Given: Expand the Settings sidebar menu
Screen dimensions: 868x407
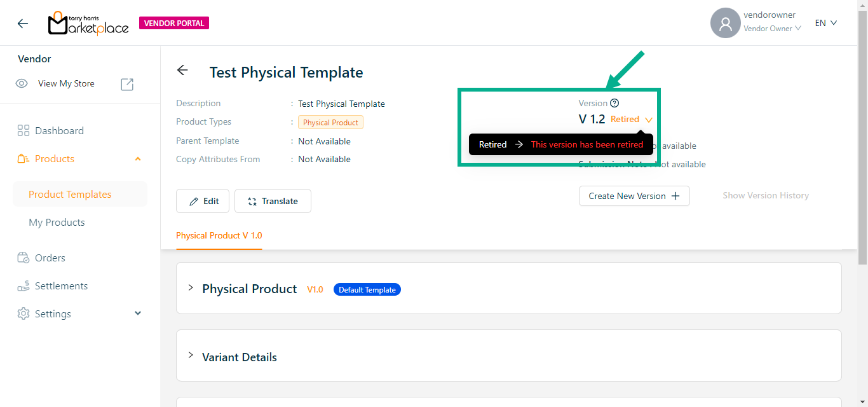Looking at the screenshot, I should coord(138,314).
